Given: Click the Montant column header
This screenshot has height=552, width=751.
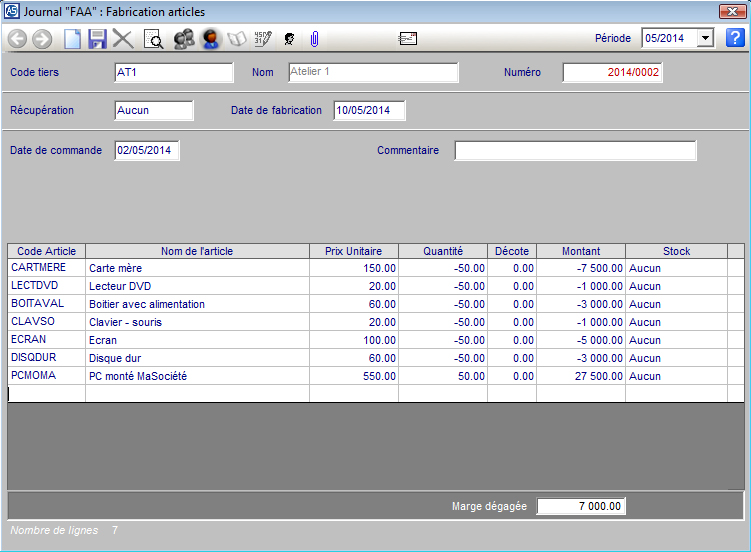Looking at the screenshot, I should (581, 251).
